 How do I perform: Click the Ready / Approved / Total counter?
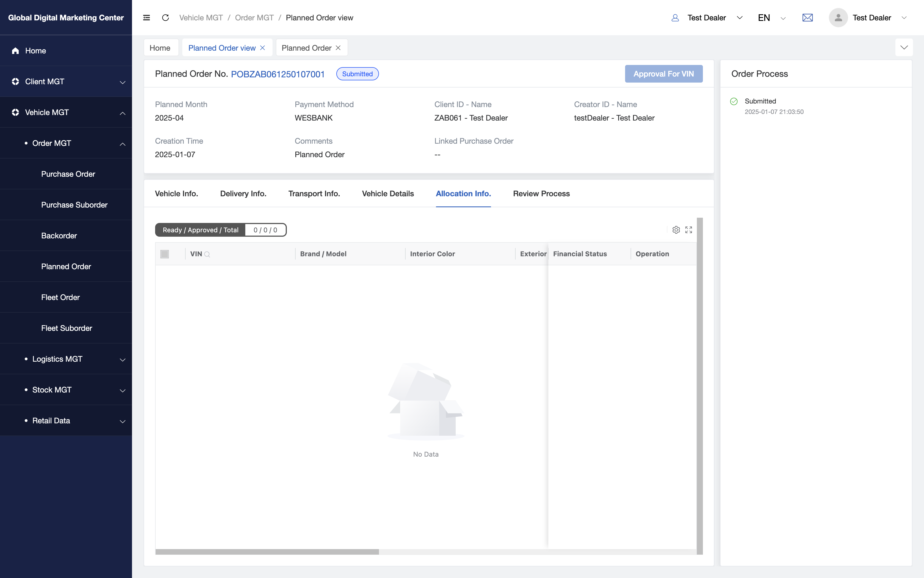(x=221, y=230)
